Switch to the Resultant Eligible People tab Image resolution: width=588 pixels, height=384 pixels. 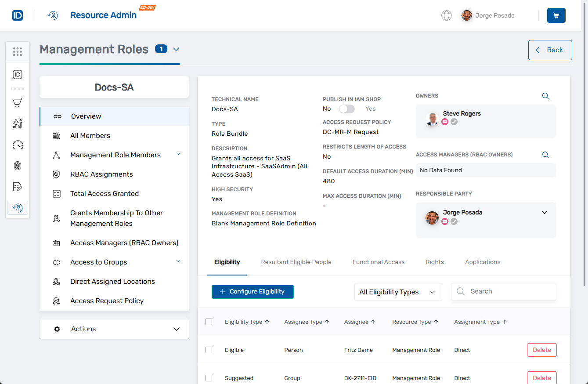point(296,262)
